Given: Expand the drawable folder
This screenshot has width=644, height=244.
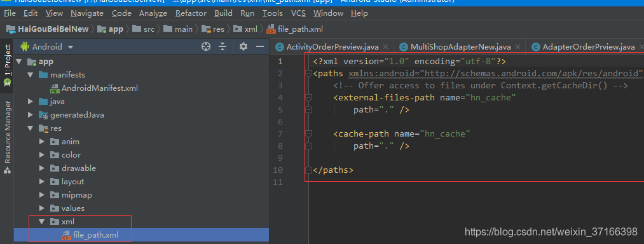Looking at the screenshot, I should pos(41,168).
